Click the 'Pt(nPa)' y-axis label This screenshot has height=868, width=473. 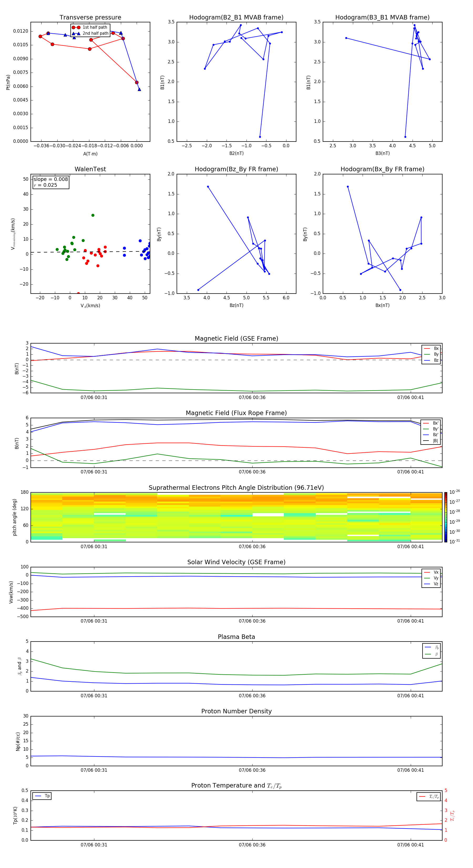[x=8, y=82]
